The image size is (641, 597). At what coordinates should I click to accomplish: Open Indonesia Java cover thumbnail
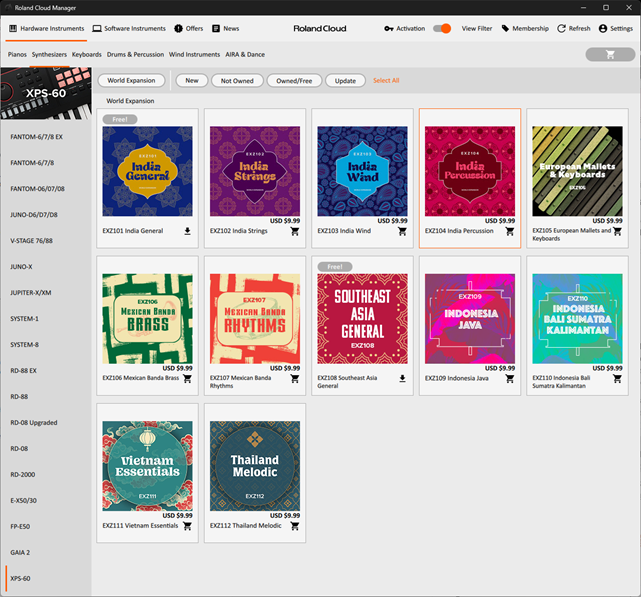[470, 319]
